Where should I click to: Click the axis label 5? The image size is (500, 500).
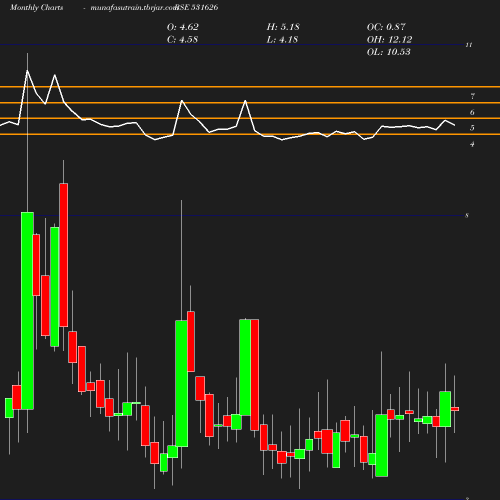click(472, 128)
